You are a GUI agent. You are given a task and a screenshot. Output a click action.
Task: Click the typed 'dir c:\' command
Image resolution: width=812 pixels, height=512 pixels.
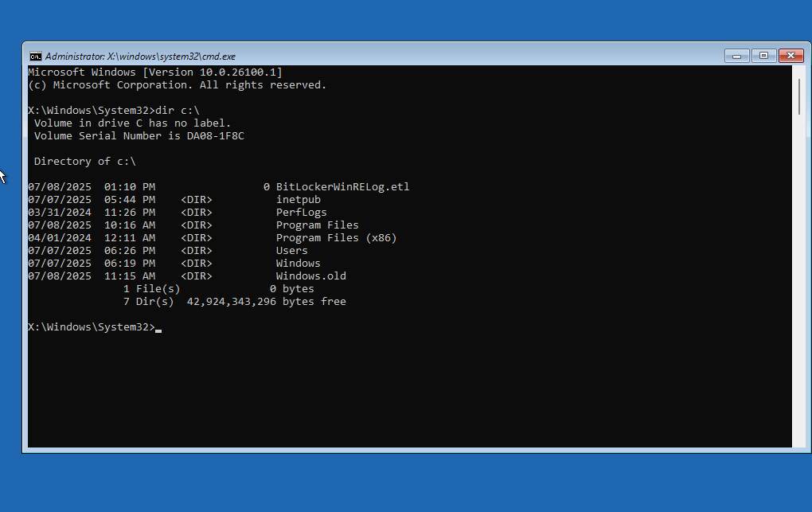pyautogui.click(x=184, y=111)
